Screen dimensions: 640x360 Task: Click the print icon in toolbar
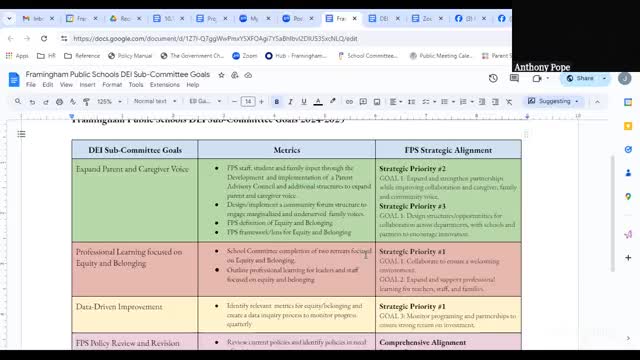(x=60, y=102)
